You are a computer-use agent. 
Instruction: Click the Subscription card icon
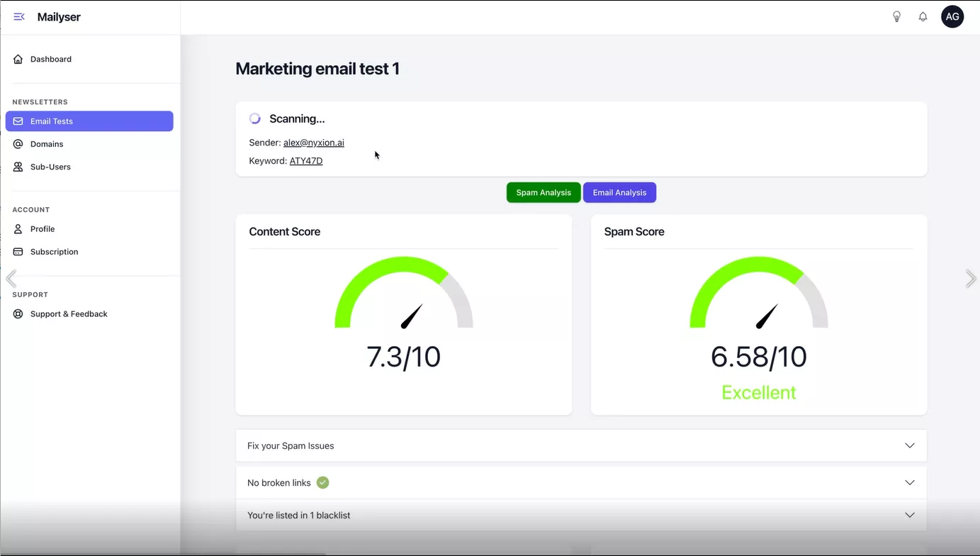(x=18, y=252)
